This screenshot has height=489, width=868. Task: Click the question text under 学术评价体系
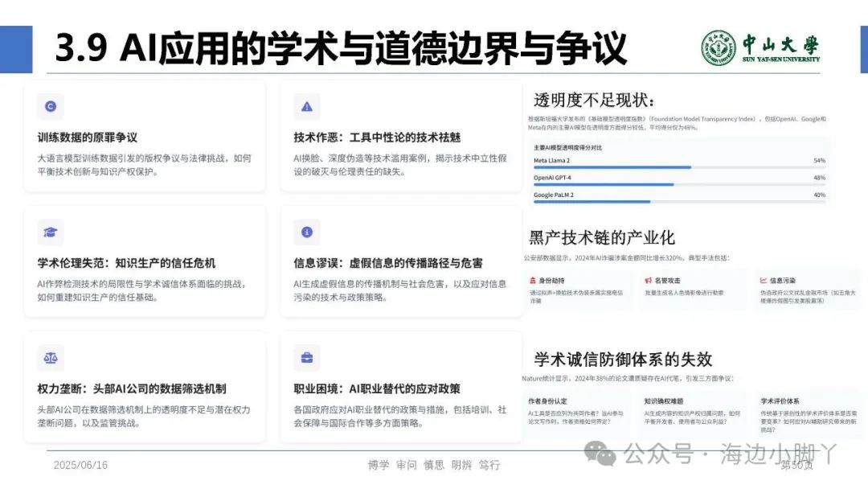809,421
